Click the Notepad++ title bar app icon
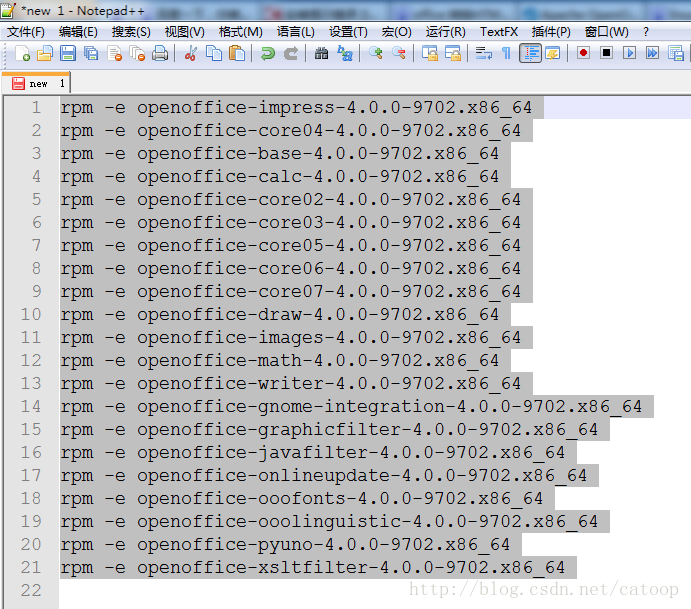Screen dimensions: 691x609 8,11
